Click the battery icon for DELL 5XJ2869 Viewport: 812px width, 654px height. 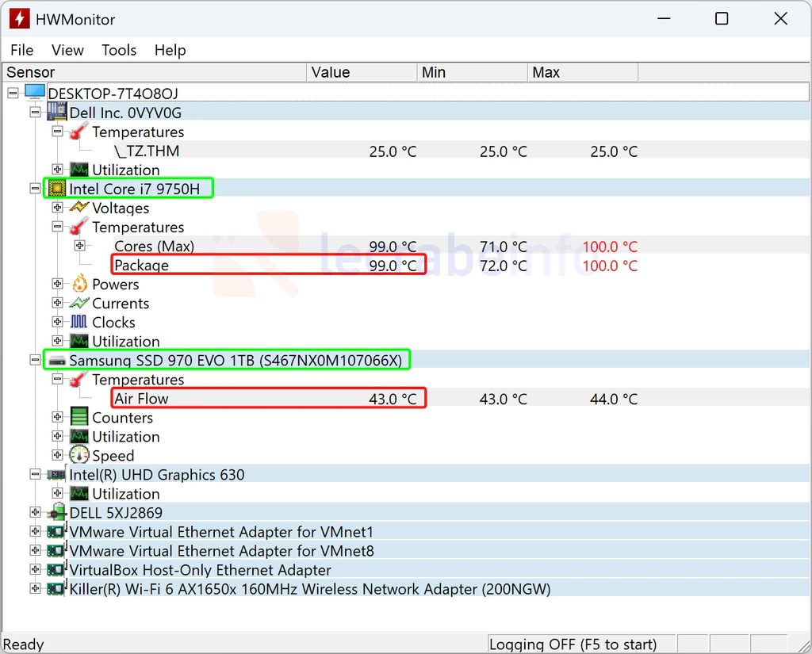pos(57,512)
